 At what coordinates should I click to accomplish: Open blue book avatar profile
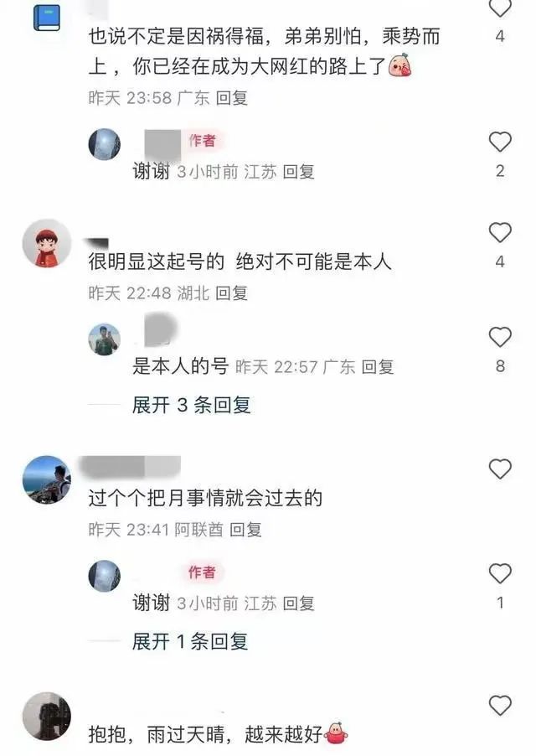point(47,18)
